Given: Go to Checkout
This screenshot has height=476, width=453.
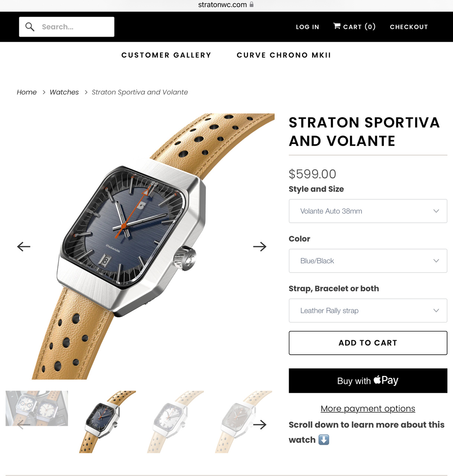Looking at the screenshot, I should pyautogui.click(x=409, y=27).
